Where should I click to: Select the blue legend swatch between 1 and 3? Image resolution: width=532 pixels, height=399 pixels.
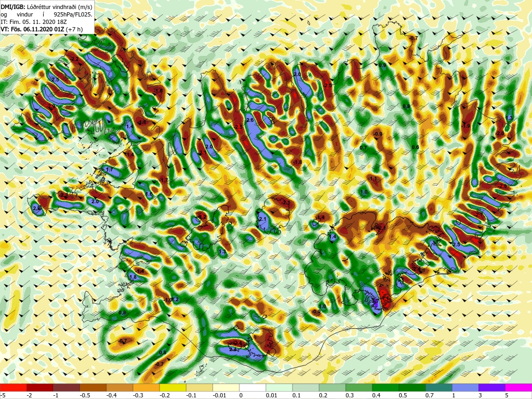(x=465, y=387)
